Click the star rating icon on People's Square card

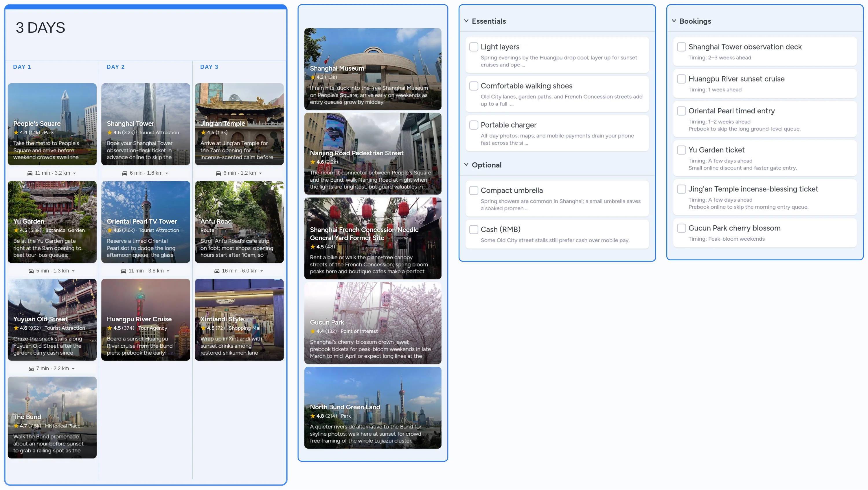pos(16,133)
